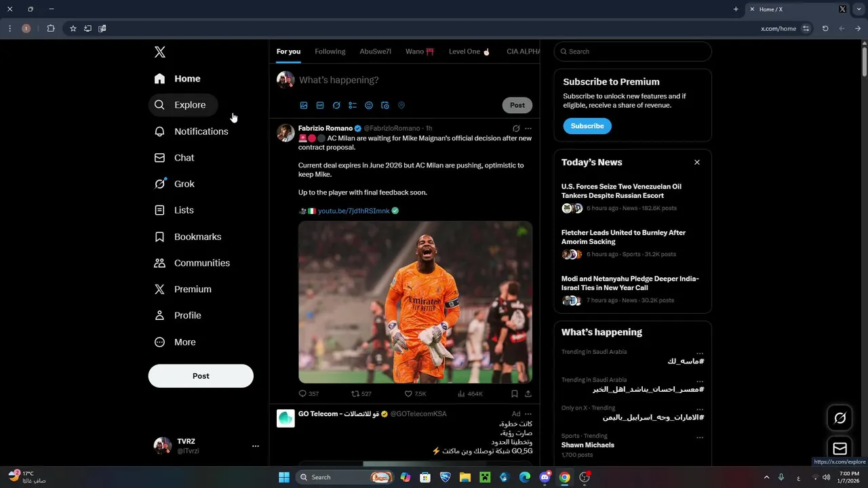
Task: Open Communities in the sidebar
Action: pos(193,263)
